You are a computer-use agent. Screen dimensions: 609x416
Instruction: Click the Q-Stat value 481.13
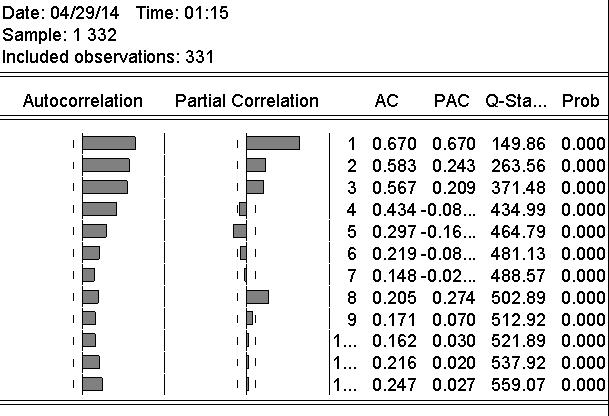pyautogui.click(x=515, y=253)
